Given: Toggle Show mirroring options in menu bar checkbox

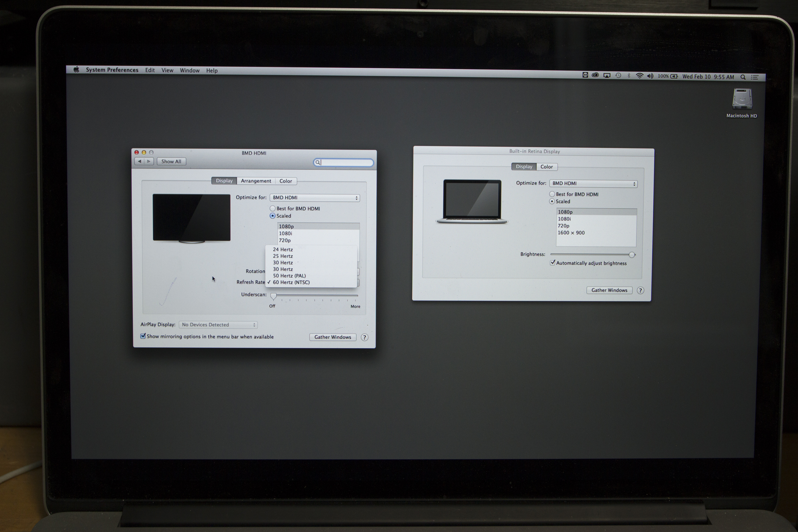Looking at the screenshot, I should coord(143,336).
